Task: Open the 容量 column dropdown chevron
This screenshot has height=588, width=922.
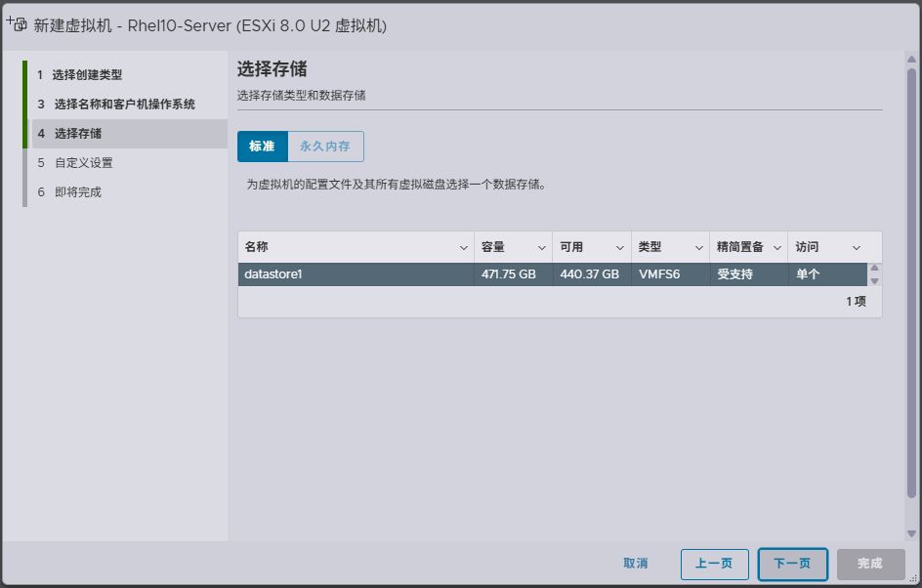Action: [x=542, y=248]
